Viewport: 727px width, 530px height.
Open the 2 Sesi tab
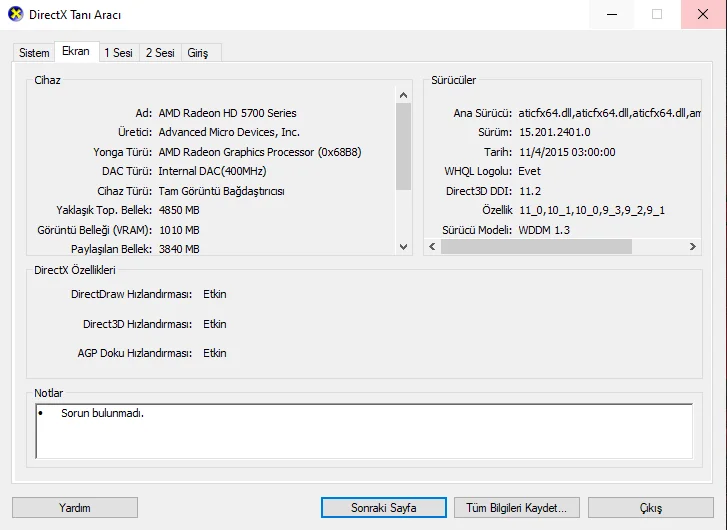click(x=160, y=53)
